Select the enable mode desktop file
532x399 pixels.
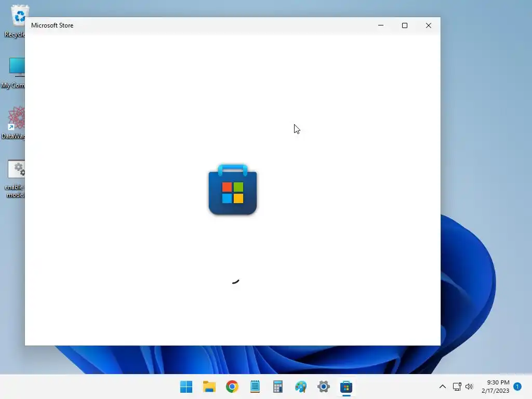pyautogui.click(x=15, y=179)
